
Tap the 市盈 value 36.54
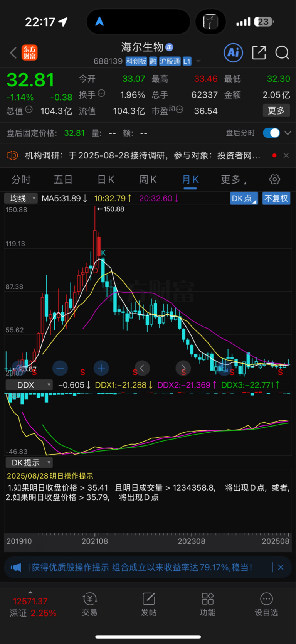pyautogui.click(x=206, y=111)
